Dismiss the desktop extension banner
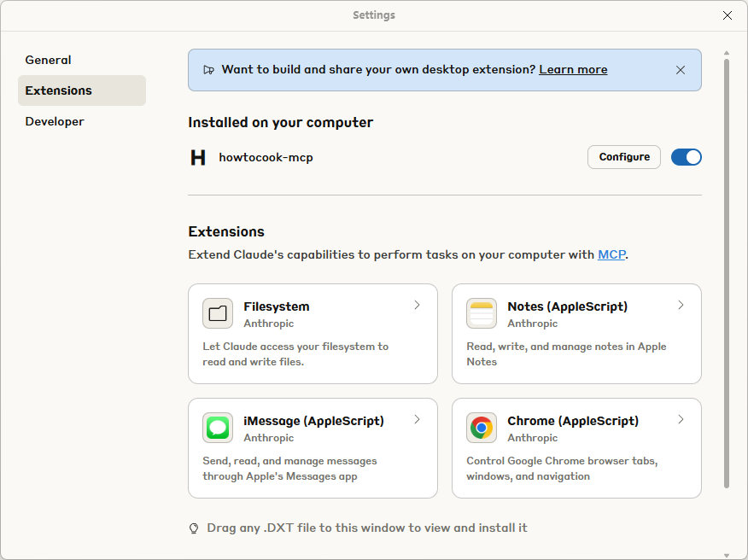Viewport: 748px width, 560px height. tap(681, 70)
